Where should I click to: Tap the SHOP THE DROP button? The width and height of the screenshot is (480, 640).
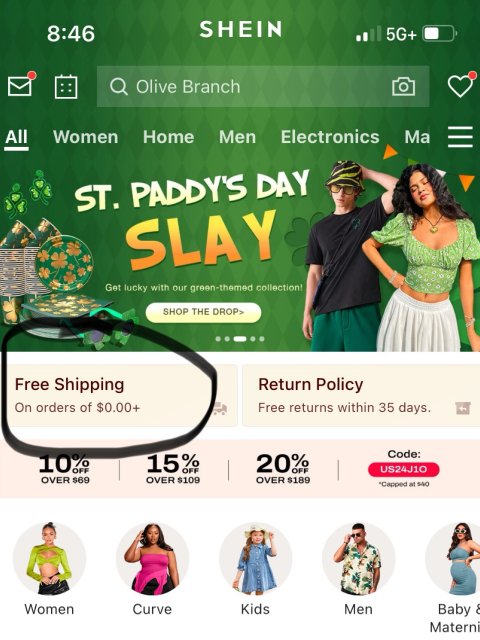click(x=203, y=312)
